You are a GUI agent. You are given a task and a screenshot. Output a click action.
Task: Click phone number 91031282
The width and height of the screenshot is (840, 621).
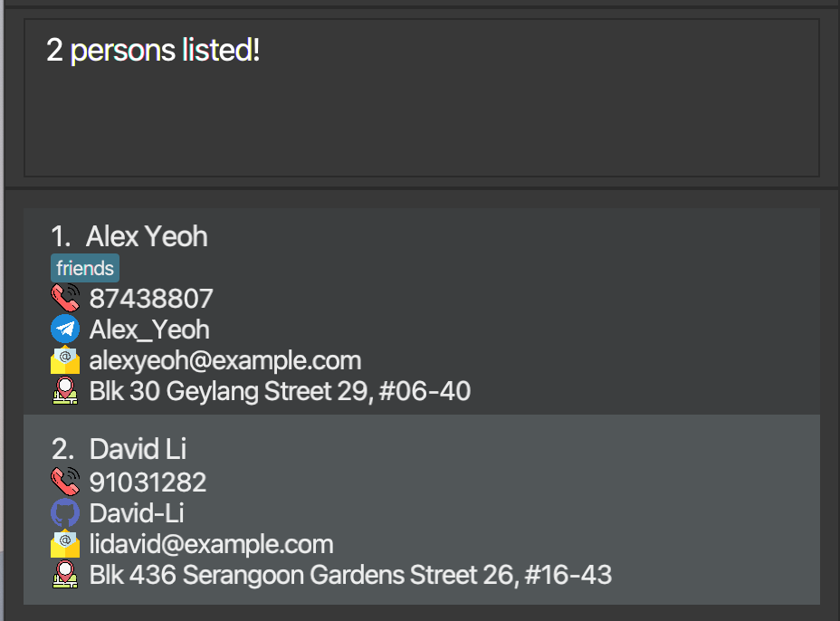[148, 482]
